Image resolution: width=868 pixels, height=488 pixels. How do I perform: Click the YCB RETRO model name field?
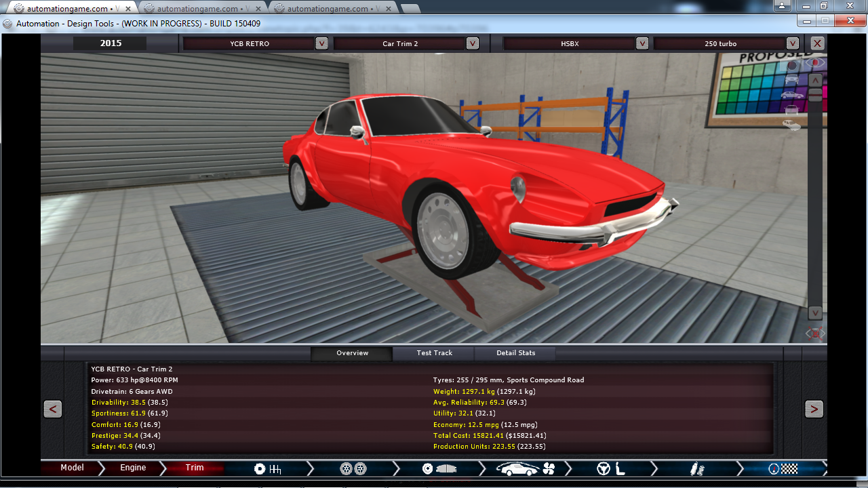pyautogui.click(x=249, y=43)
